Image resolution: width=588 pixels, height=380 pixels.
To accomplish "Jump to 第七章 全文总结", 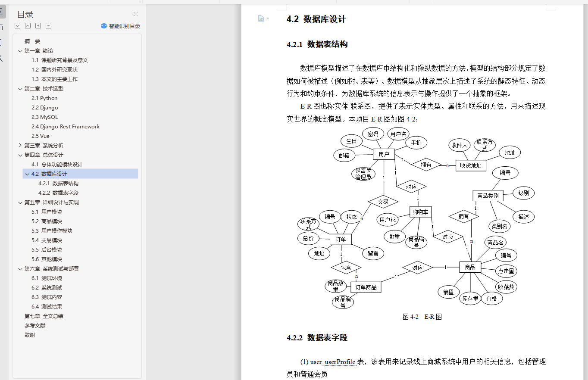I will (44, 316).
